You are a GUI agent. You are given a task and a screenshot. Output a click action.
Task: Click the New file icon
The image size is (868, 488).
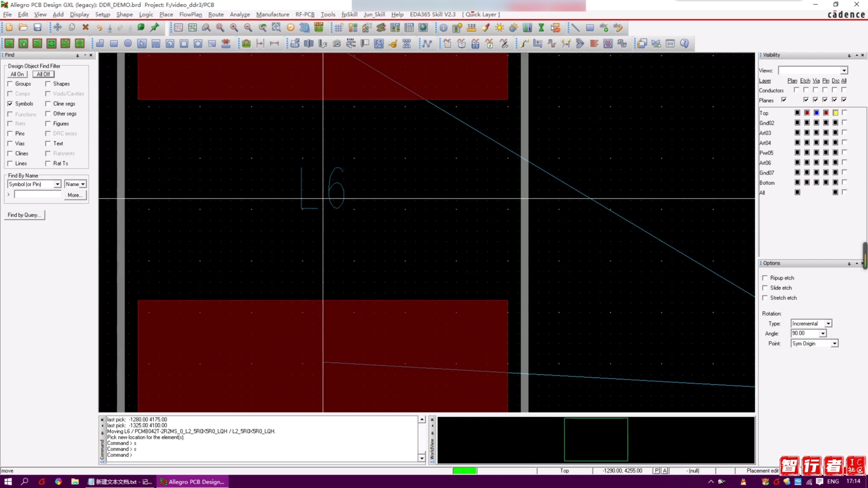tap(9, 28)
